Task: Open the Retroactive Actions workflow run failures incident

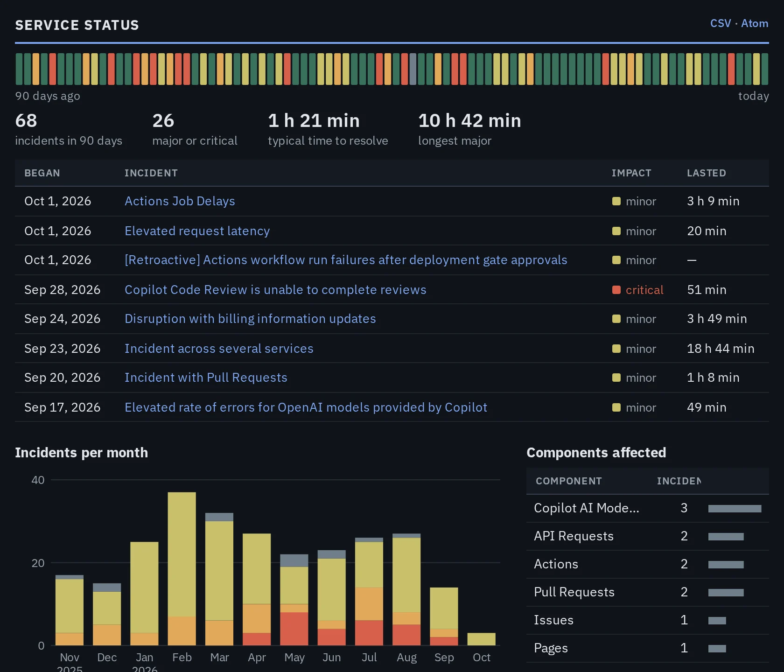Action: point(346,260)
